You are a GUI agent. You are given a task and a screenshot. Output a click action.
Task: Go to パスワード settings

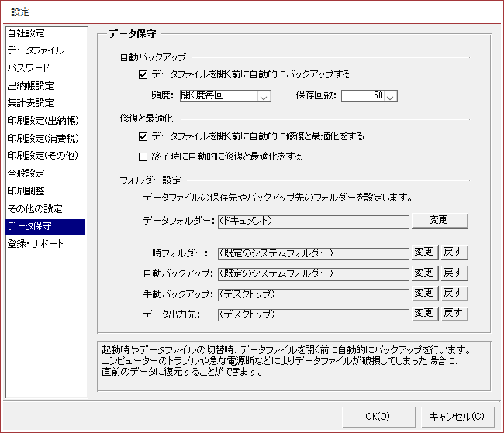(x=29, y=68)
